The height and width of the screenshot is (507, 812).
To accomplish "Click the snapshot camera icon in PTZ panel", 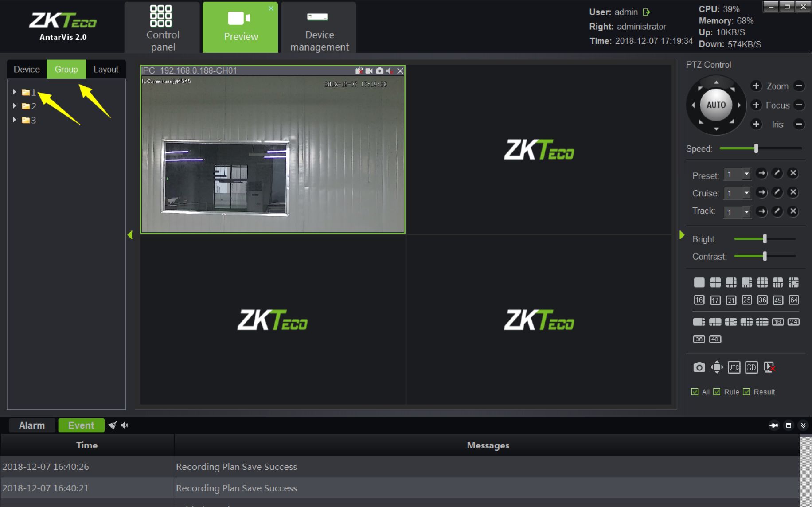I will click(x=699, y=367).
